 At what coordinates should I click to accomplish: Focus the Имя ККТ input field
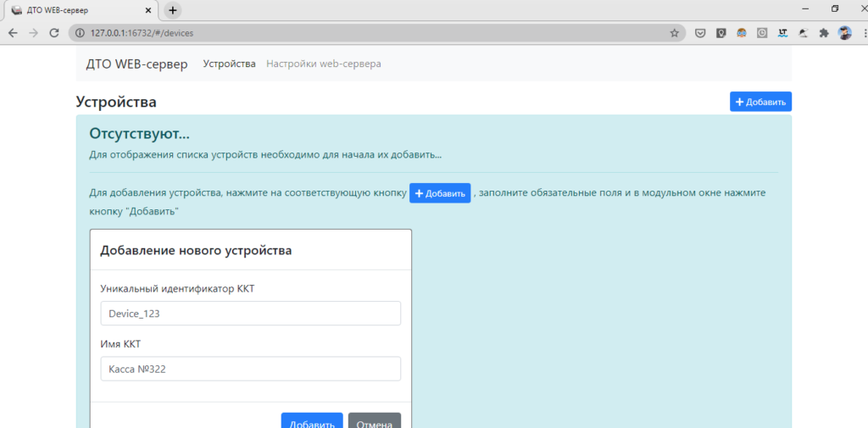pos(250,369)
